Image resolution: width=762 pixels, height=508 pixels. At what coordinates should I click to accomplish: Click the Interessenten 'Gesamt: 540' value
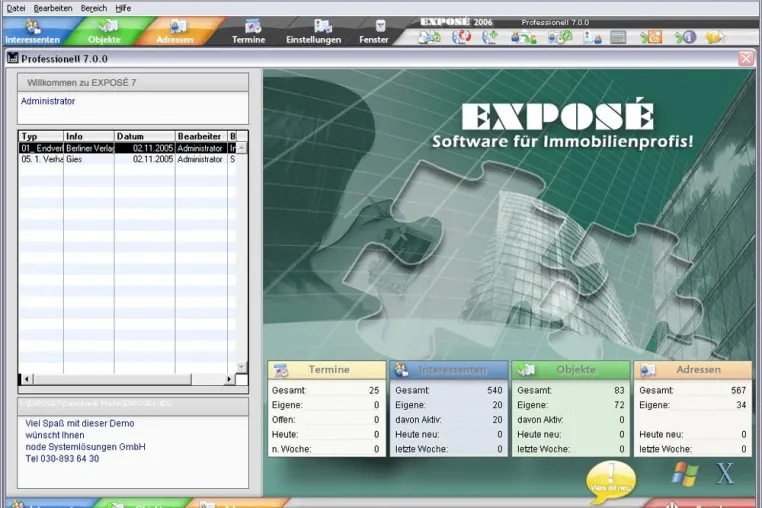click(495, 390)
